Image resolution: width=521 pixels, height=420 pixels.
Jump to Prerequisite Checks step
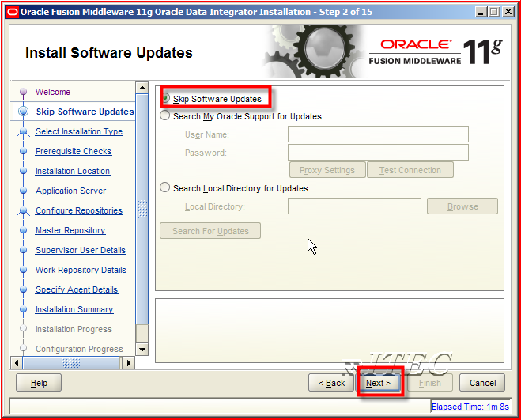pyautogui.click(x=74, y=151)
